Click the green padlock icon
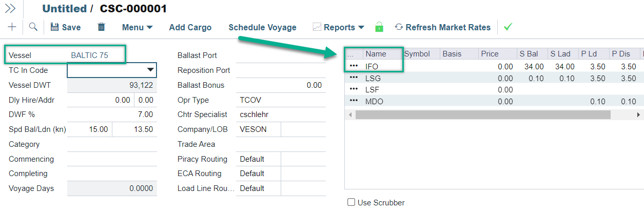 coord(379,27)
